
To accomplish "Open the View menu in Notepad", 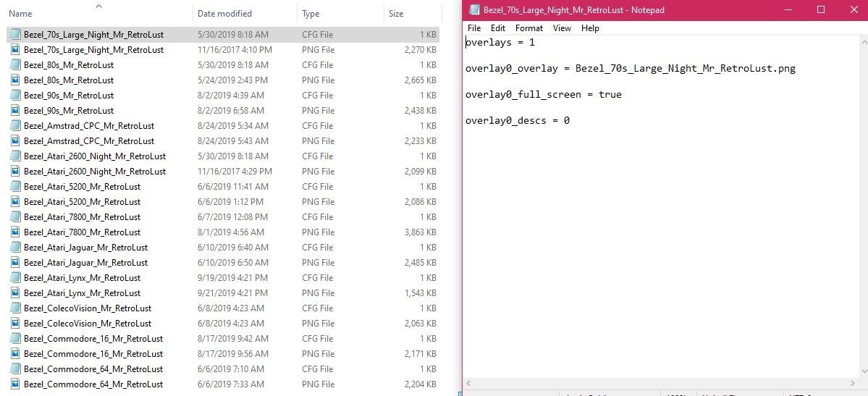I will (x=562, y=28).
